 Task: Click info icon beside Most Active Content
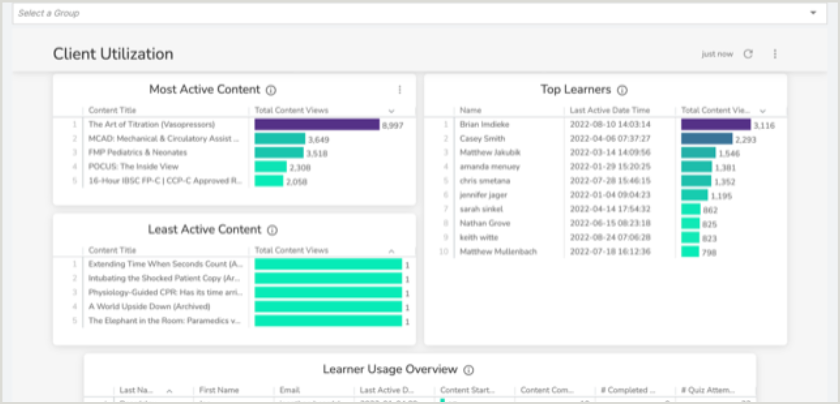click(271, 90)
